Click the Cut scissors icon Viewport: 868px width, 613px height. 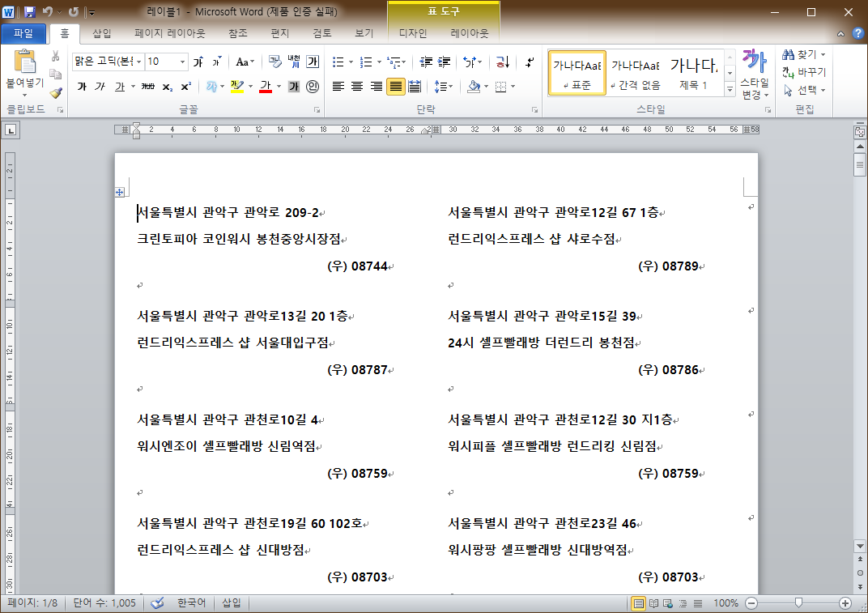[x=55, y=56]
